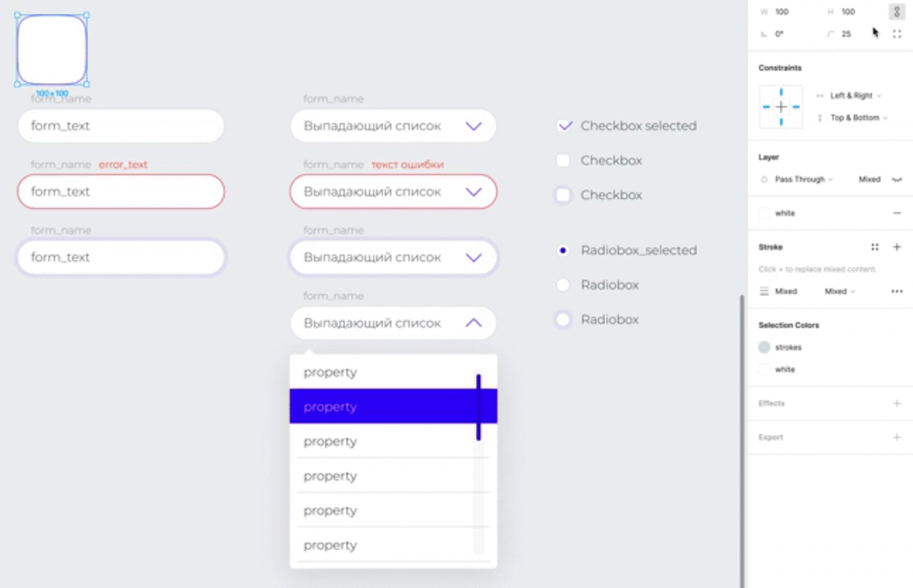The height and width of the screenshot is (588, 913).
Task: Click white swatch under Selection Colors
Action: (764, 369)
